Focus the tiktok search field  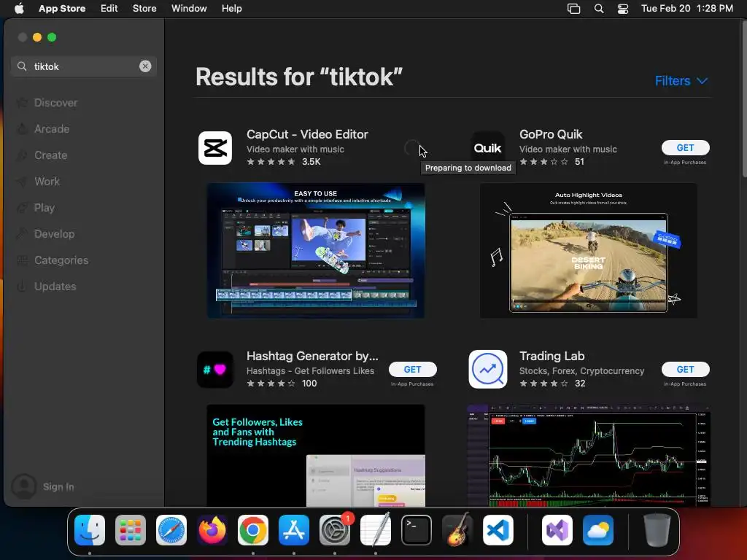click(x=85, y=66)
